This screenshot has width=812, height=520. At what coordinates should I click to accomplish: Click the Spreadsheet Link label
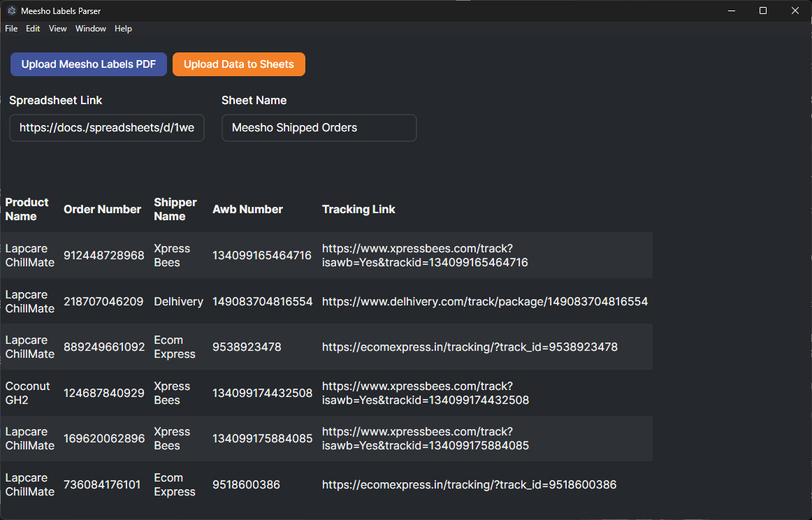coord(55,101)
